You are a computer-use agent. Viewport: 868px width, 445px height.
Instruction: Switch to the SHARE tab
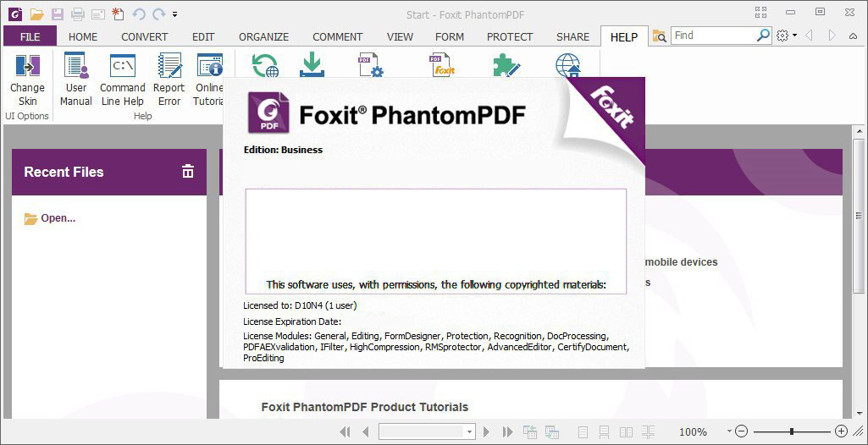pyautogui.click(x=573, y=37)
